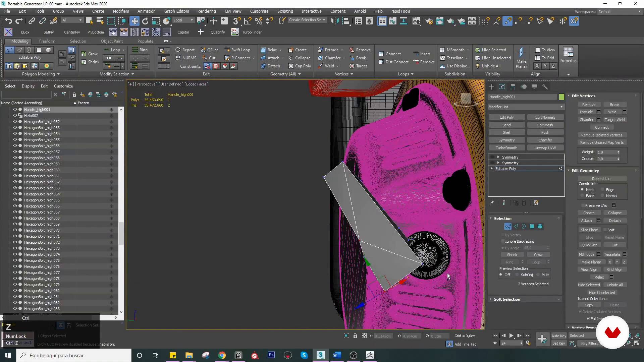
Task: Expand the Editable Poly stack entry
Action: coord(492,169)
